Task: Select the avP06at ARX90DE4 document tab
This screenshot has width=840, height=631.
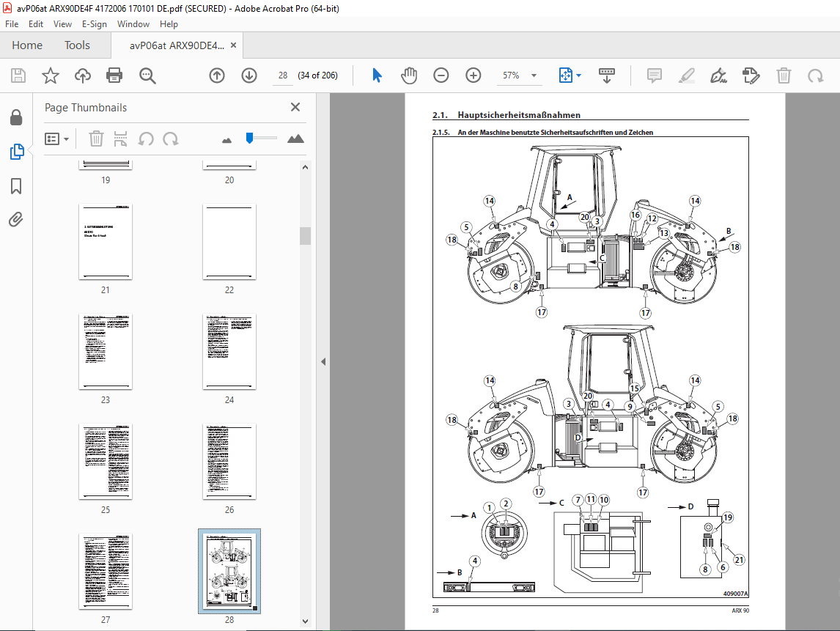Action: click(x=177, y=45)
